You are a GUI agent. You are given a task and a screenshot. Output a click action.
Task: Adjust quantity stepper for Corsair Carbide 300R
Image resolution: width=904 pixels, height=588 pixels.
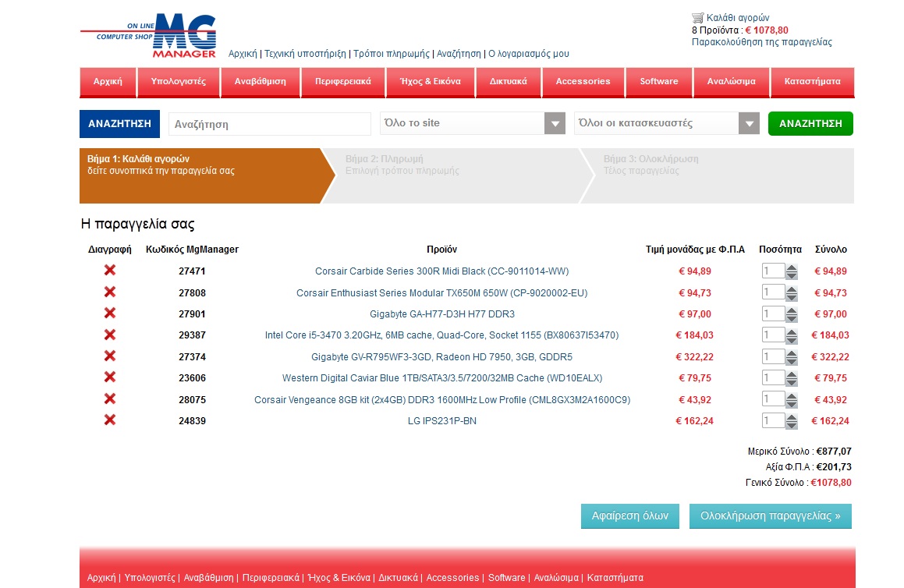792,271
